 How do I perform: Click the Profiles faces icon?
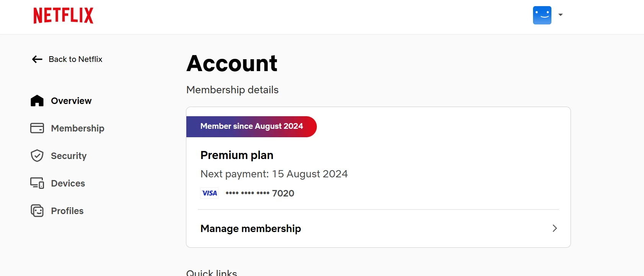(x=37, y=211)
